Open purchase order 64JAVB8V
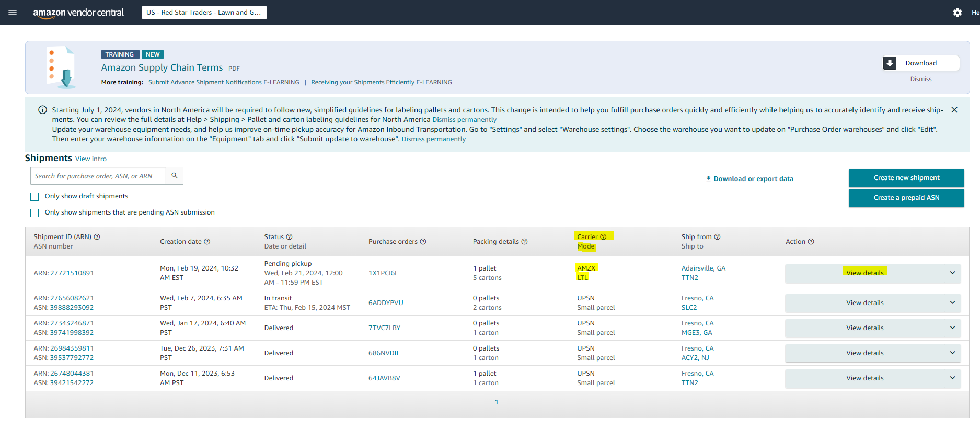This screenshot has width=980, height=428. (384, 378)
